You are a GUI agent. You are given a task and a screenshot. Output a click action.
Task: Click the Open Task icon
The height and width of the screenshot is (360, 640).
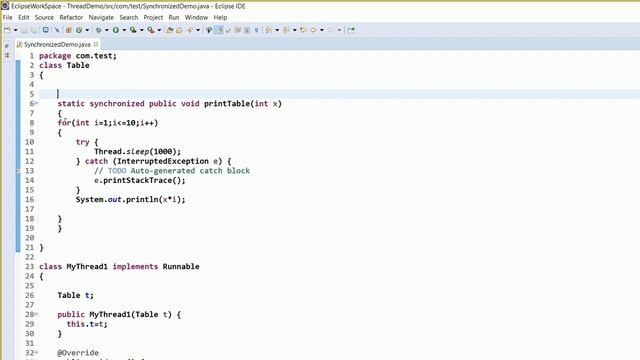click(179, 30)
